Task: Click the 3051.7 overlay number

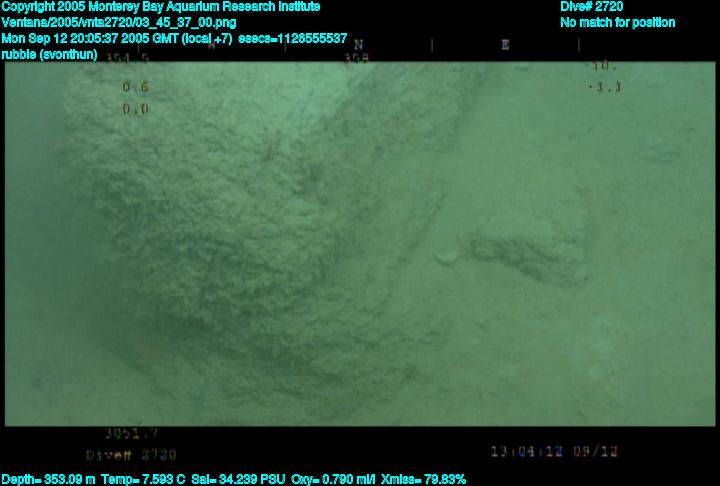Action: coord(132,434)
